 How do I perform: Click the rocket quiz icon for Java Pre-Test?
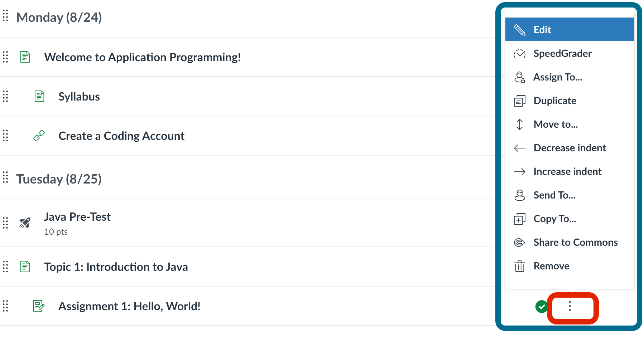click(x=25, y=223)
